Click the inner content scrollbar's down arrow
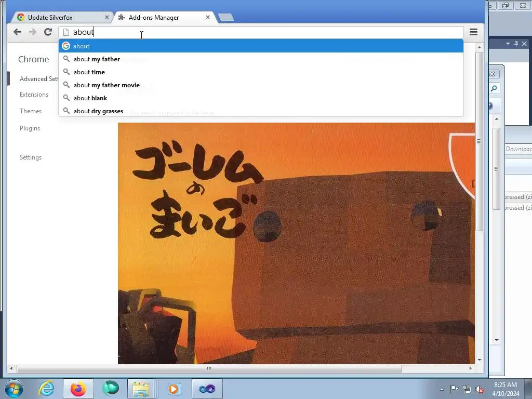This screenshot has height=399, width=532. click(x=497, y=340)
